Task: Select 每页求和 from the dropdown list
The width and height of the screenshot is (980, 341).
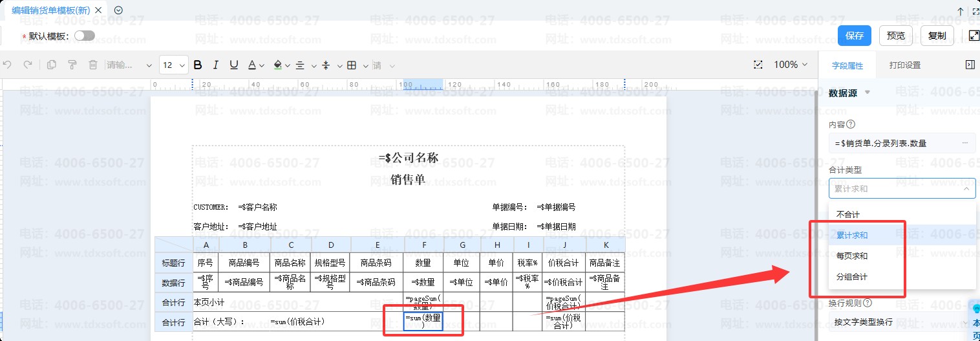Action: [x=852, y=256]
